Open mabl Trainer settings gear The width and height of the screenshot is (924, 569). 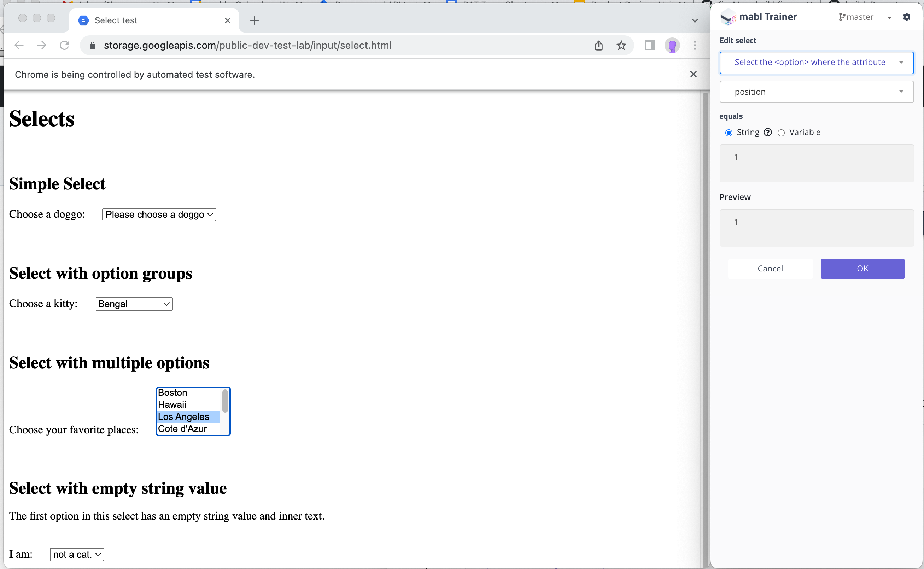[906, 17]
